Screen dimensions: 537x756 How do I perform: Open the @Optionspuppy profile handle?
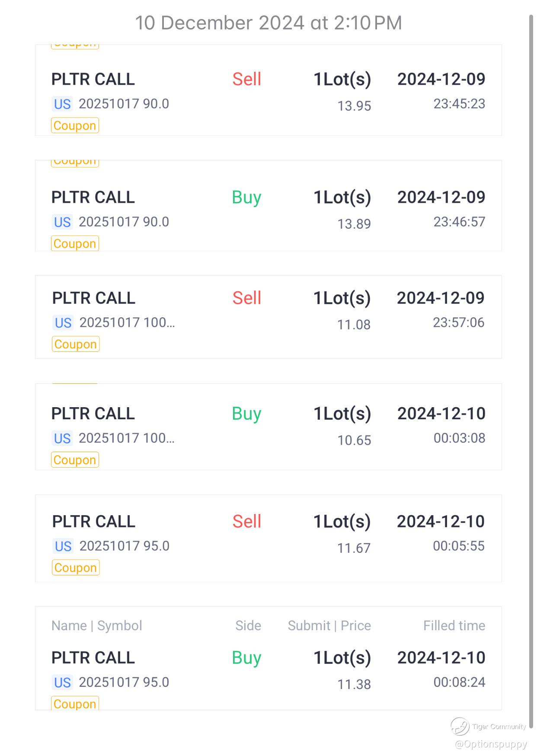click(x=491, y=744)
